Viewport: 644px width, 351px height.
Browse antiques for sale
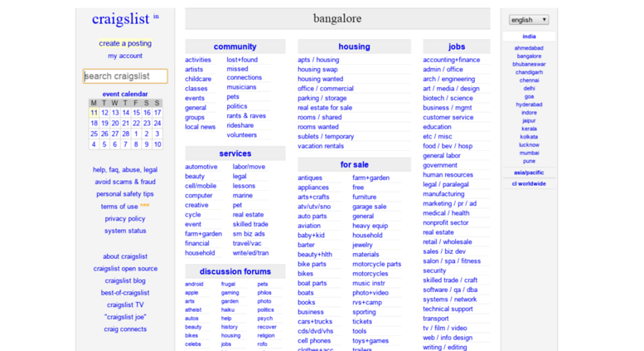tap(310, 178)
